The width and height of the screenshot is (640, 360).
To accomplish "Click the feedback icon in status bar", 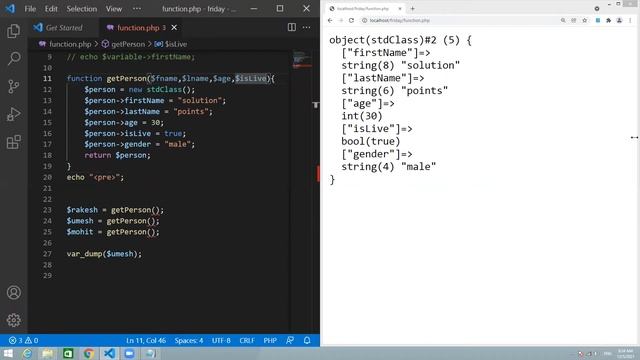I will tap(290, 340).
